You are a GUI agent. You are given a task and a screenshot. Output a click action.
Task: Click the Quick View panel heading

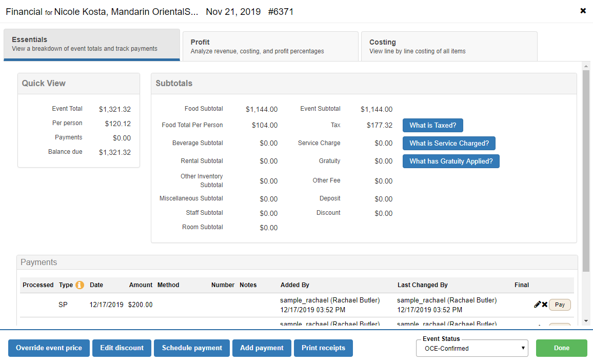tap(44, 83)
